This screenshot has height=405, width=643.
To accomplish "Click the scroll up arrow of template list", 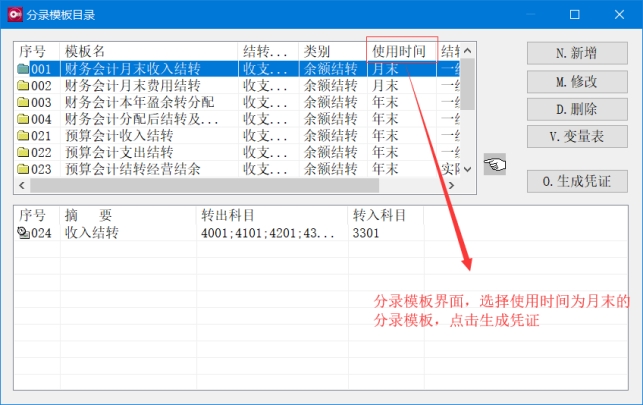I will [x=467, y=51].
